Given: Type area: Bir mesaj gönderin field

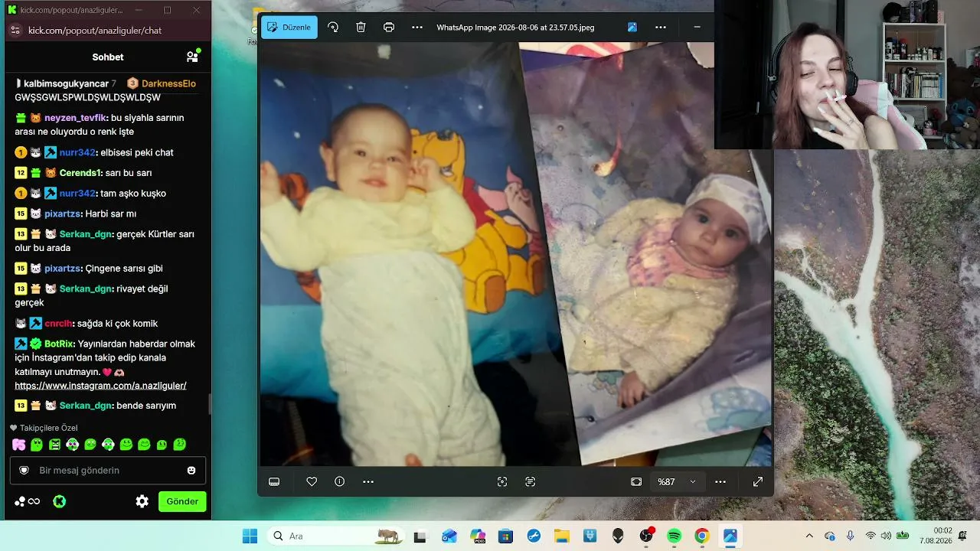Looking at the screenshot, I should pos(108,470).
